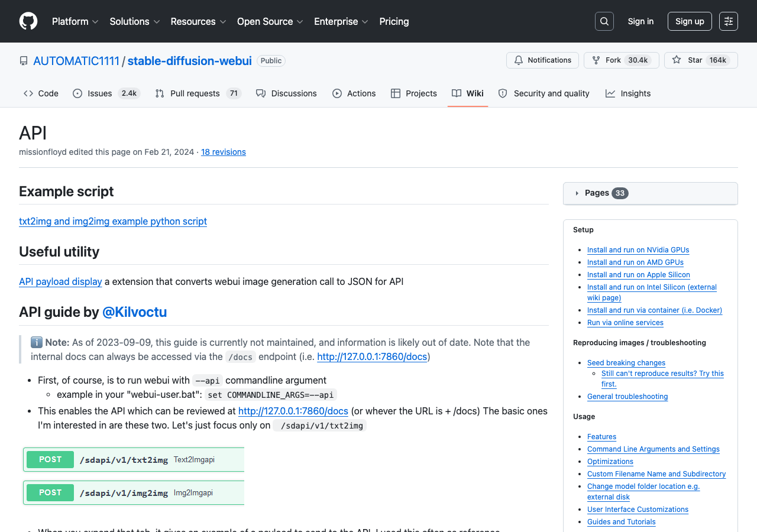Image resolution: width=757 pixels, height=532 pixels.
Task: Open Run via online services link
Action: coord(625,323)
